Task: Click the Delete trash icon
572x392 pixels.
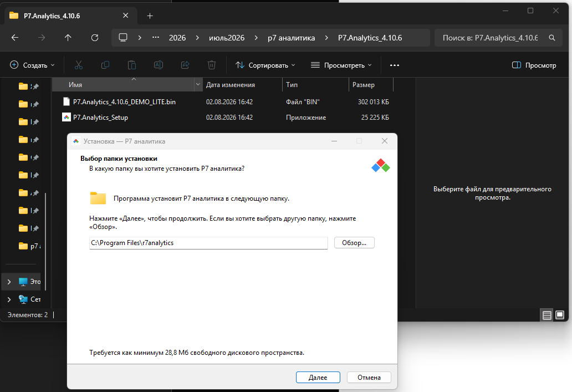Action: (212, 65)
